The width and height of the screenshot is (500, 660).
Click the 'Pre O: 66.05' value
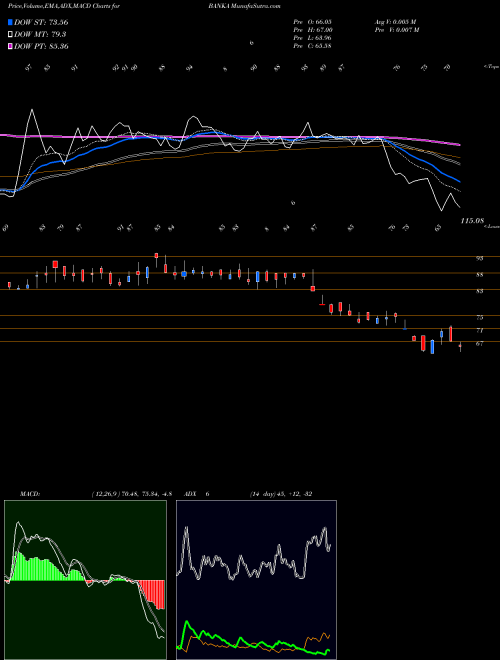click(313, 22)
